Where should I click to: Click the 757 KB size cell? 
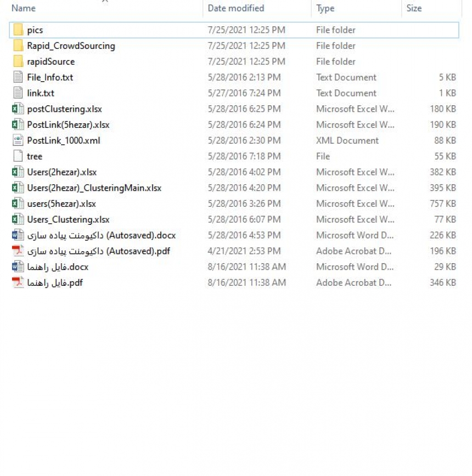click(x=443, y=203)
